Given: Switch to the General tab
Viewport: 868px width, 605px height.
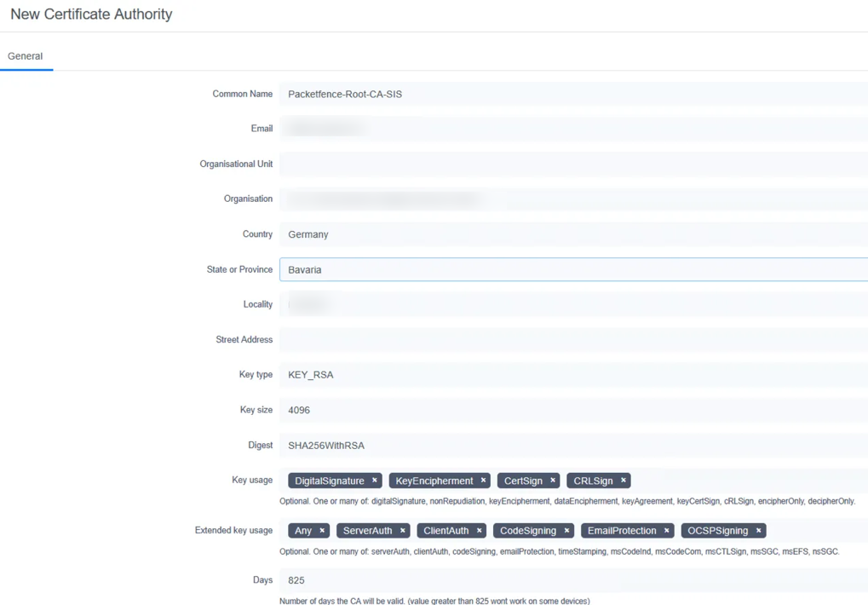Looking at the screenshot, I should tap(26, 55).
